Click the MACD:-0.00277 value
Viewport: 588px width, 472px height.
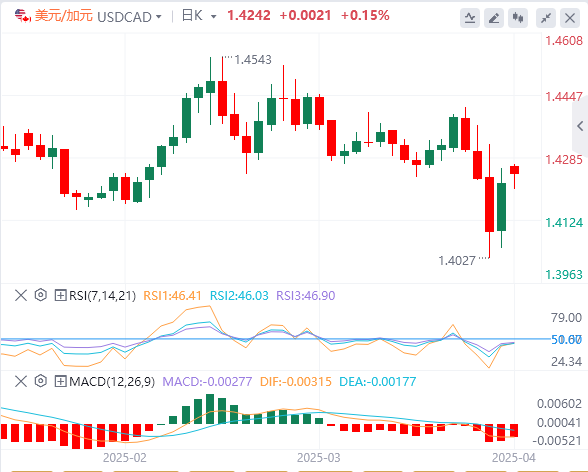click(x=207, y=382)
